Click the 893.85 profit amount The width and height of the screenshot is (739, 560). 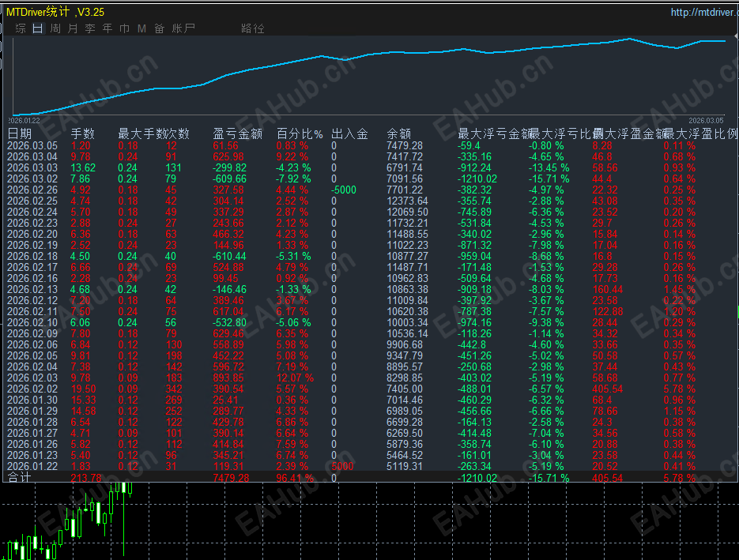(x=228, y=378)
